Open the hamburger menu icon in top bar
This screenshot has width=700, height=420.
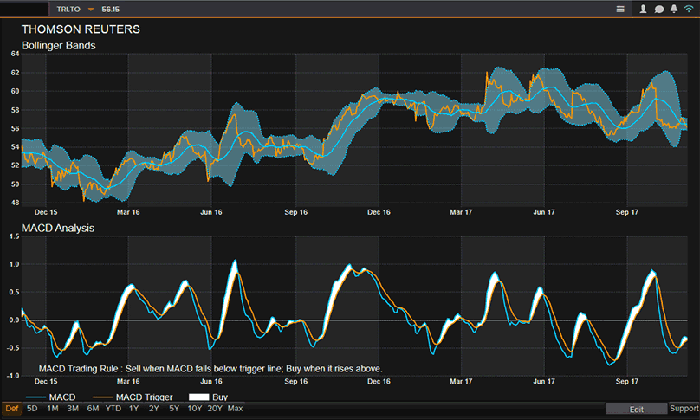621,9
